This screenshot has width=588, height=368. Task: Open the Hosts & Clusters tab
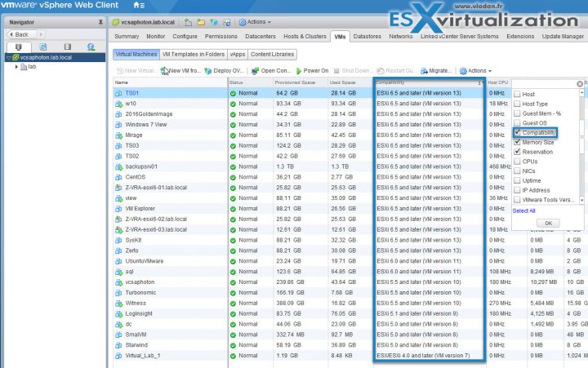tap(305, 37)
